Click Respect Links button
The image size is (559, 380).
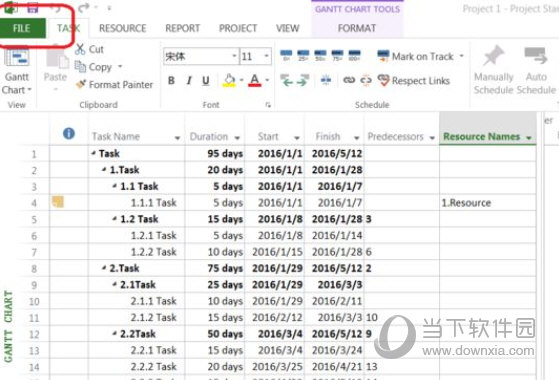pyautogui.click(x=414, y=81)
